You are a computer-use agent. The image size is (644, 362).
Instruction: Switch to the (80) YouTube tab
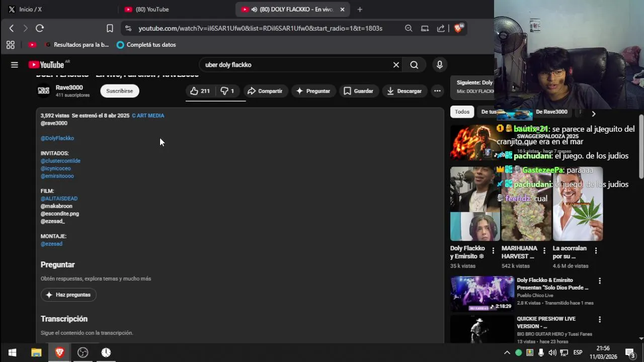pyautogui.click(x=175, y=10)
